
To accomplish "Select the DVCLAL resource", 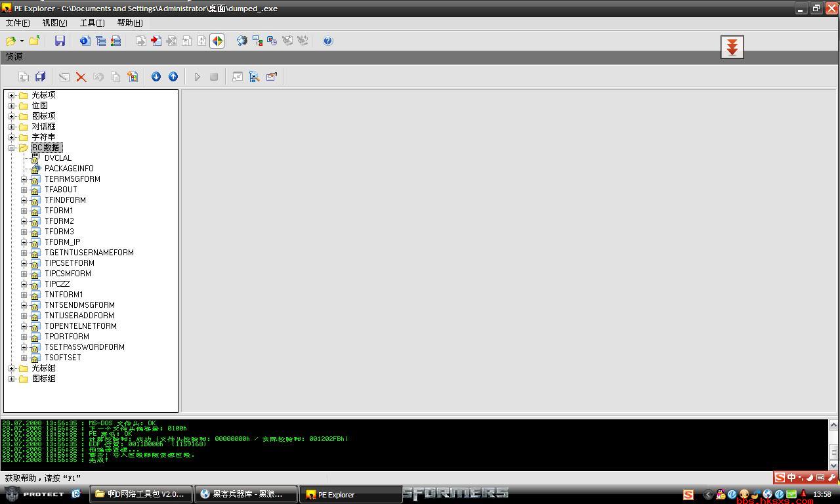I will (58, 158).
